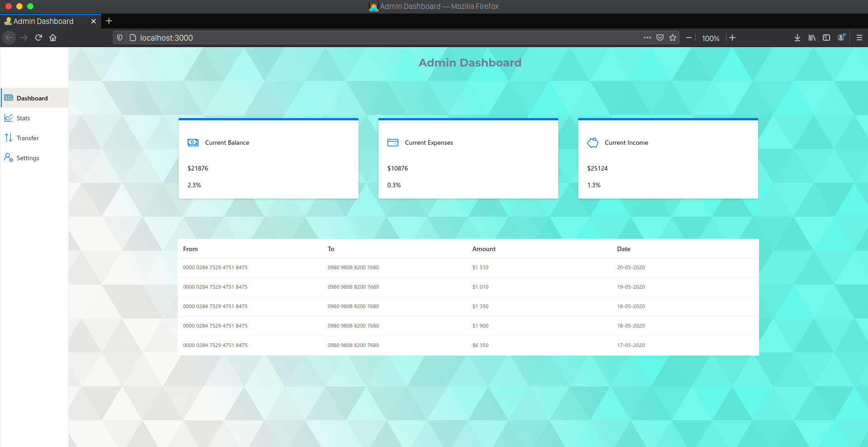Click the Transfer up-down arrows icon
Screen dimensions: 868x447
click(9, 138)
